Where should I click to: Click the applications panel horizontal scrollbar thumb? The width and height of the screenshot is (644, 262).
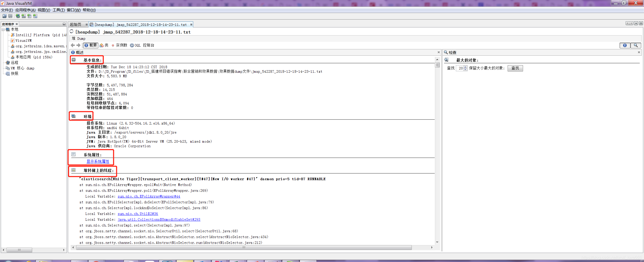click(19, 250)
